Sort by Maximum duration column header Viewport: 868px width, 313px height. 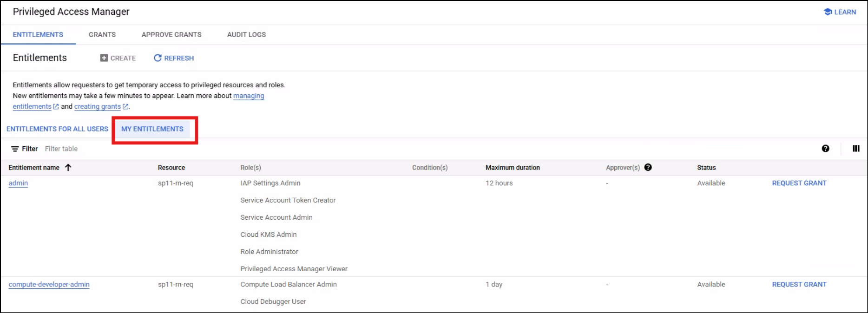[513, 168]
